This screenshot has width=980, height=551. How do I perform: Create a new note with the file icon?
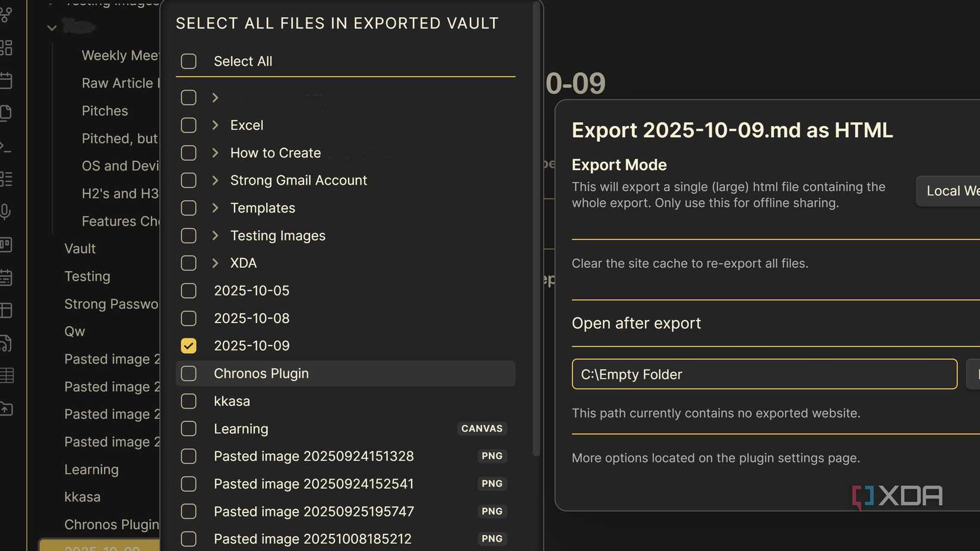point(7,112)
